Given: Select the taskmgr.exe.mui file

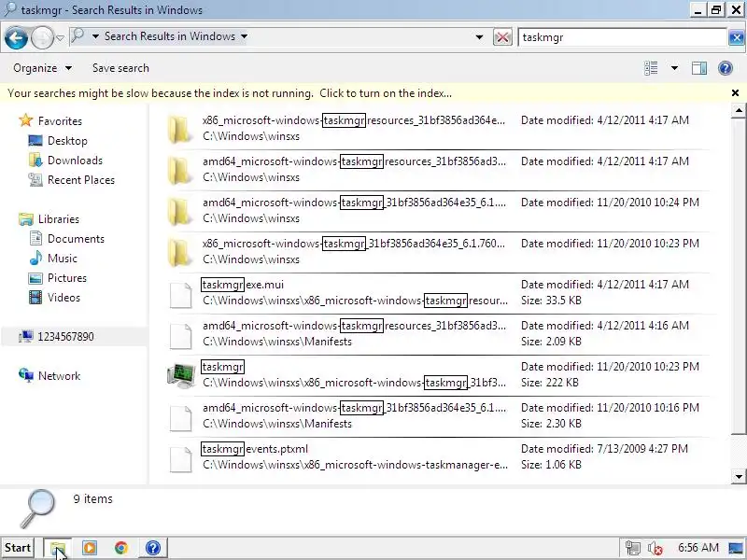Looking at the screenshot, I should (x=436, y=292).
